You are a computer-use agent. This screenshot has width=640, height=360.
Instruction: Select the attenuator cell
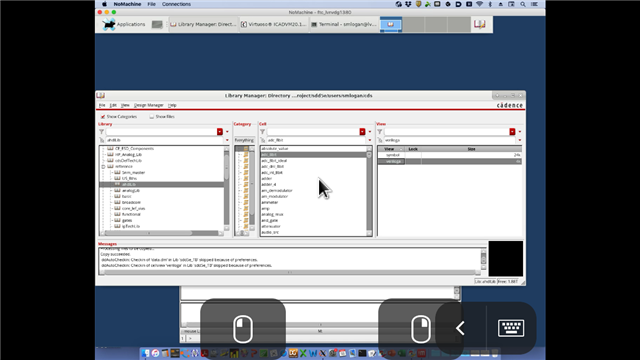(271, 227)
